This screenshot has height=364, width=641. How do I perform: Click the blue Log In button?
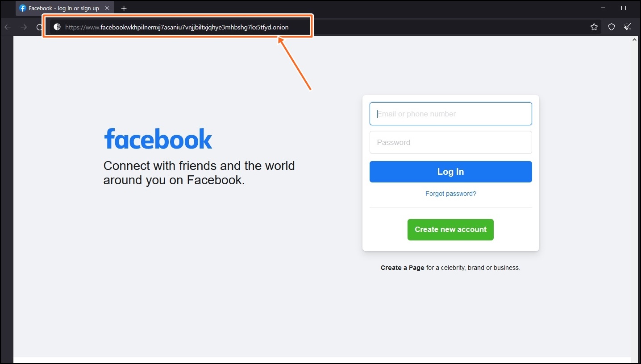point(450,172)
